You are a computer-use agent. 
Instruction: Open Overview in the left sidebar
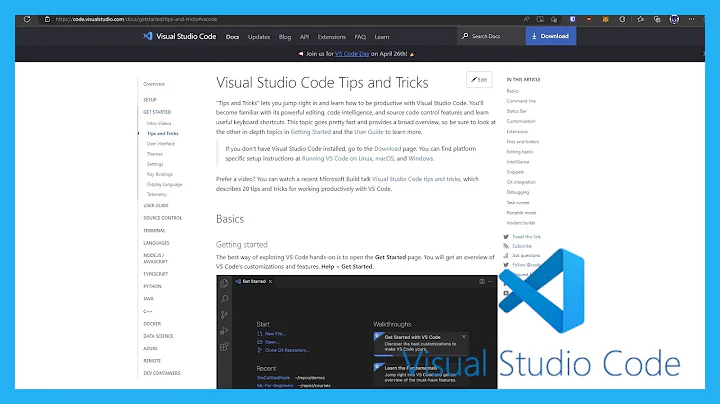point(154,84)
